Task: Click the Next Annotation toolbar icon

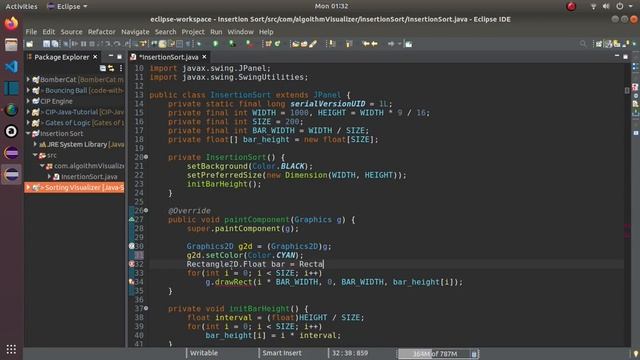Action: (x=332, y=44)
